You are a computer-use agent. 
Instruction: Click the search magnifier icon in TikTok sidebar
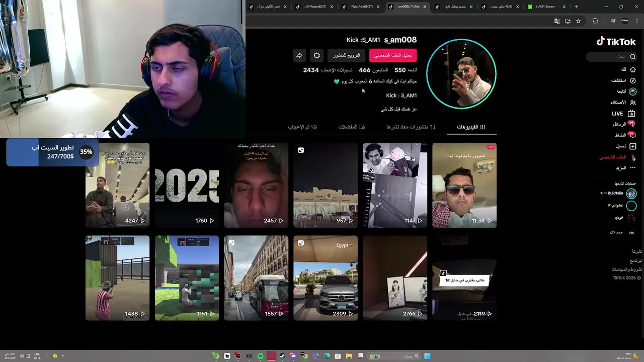coord(633,57)
